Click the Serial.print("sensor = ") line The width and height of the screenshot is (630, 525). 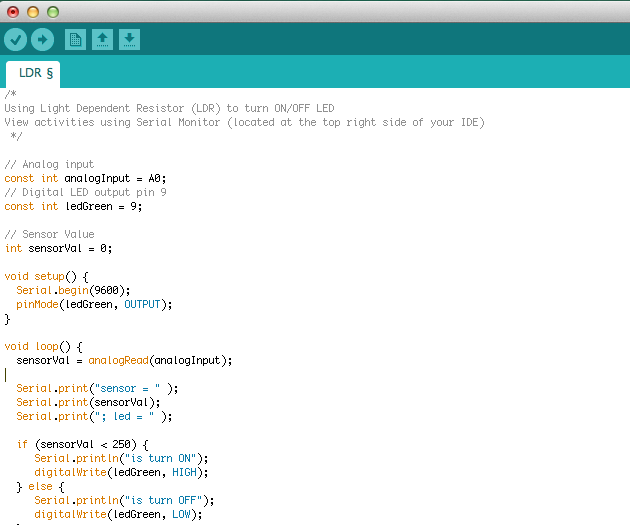[97, 389]
